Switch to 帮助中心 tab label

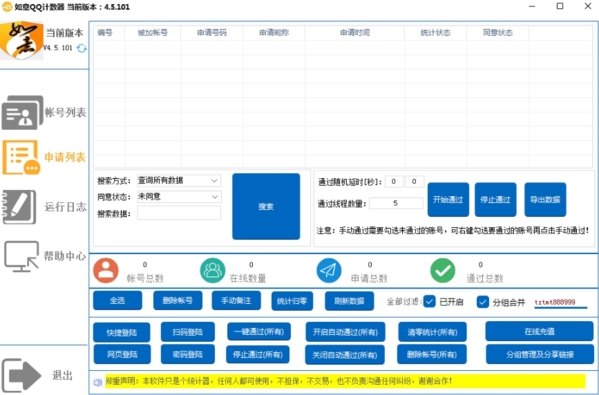(65, 256)
